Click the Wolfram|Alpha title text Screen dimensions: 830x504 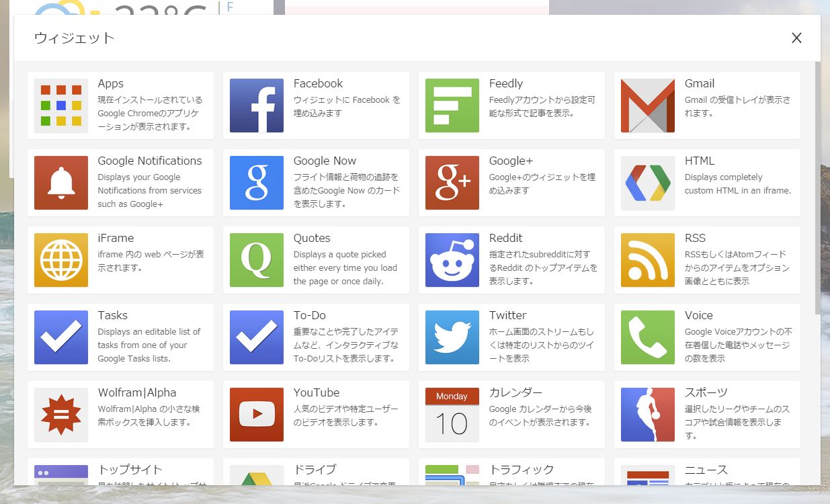point(137,392)
